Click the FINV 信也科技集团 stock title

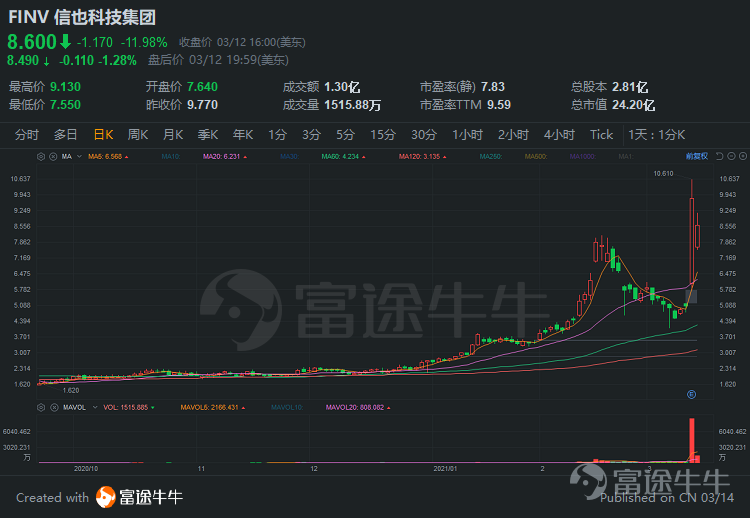82,17
